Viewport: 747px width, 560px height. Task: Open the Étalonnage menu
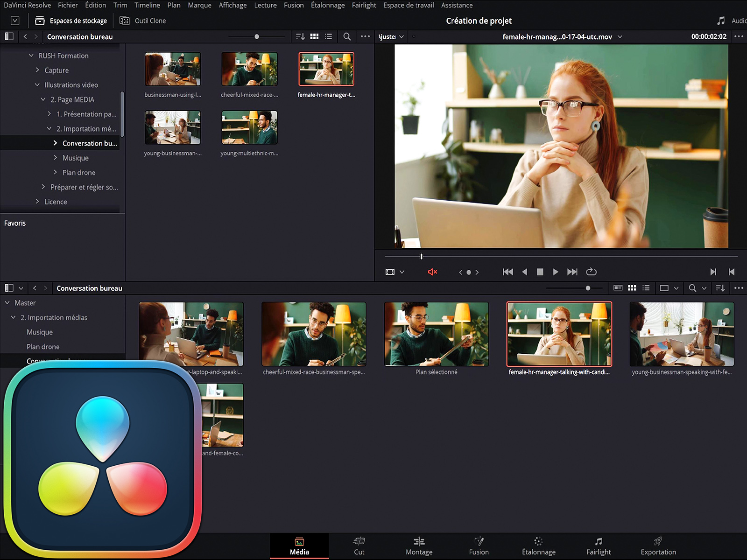point(327,5)
